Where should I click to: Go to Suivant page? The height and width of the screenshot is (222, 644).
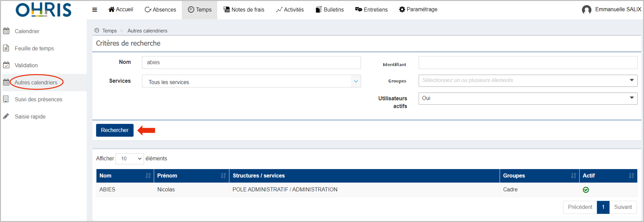tap(623, 207)
